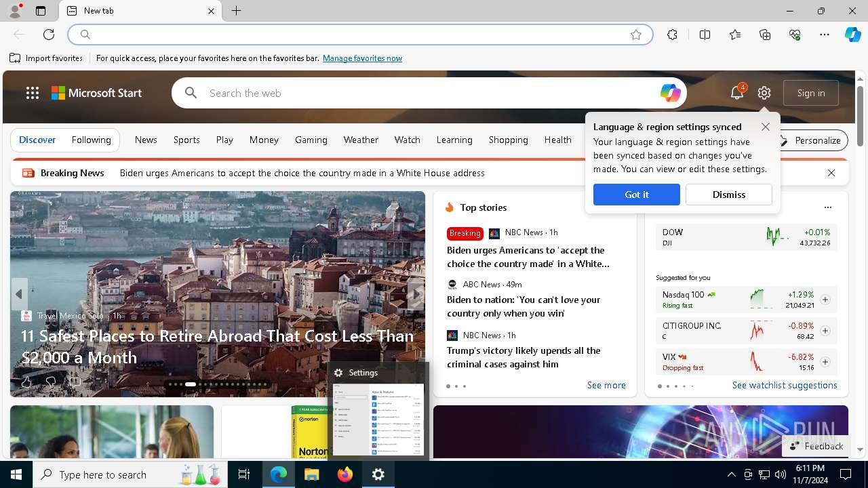
Task: Read Biden urges Americans top story
Action: 528,257
